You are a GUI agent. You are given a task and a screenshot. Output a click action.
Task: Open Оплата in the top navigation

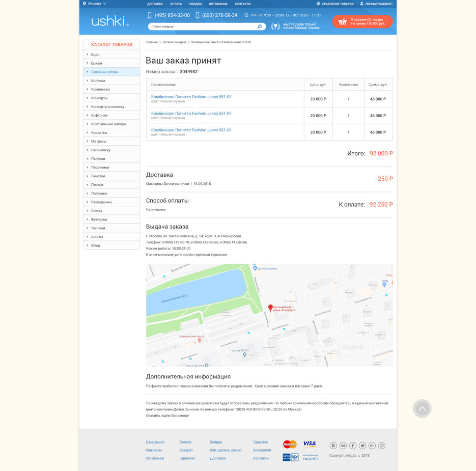[176, 4]
